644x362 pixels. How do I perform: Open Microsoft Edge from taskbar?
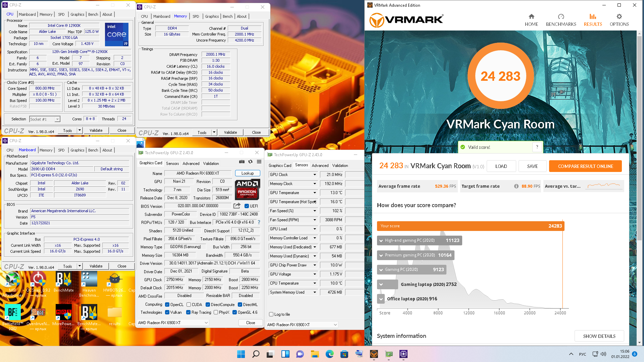pos(329,354)
